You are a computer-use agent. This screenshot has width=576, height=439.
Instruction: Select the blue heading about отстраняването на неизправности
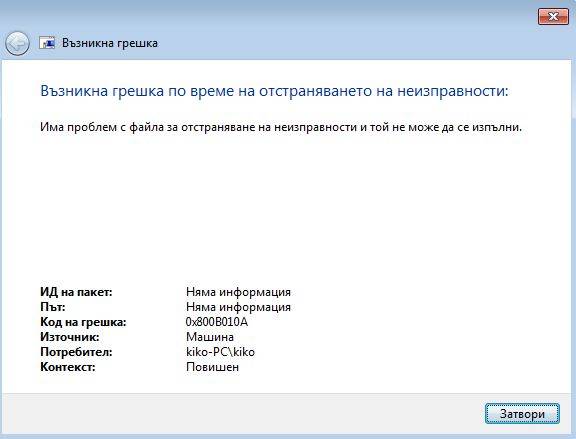point(274,91)
